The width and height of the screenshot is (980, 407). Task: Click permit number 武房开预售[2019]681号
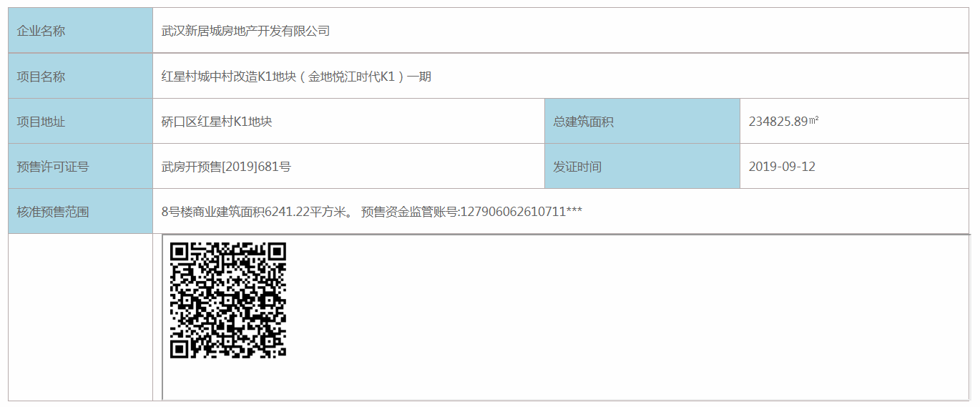pyautogui.click(x=226, y=167)
